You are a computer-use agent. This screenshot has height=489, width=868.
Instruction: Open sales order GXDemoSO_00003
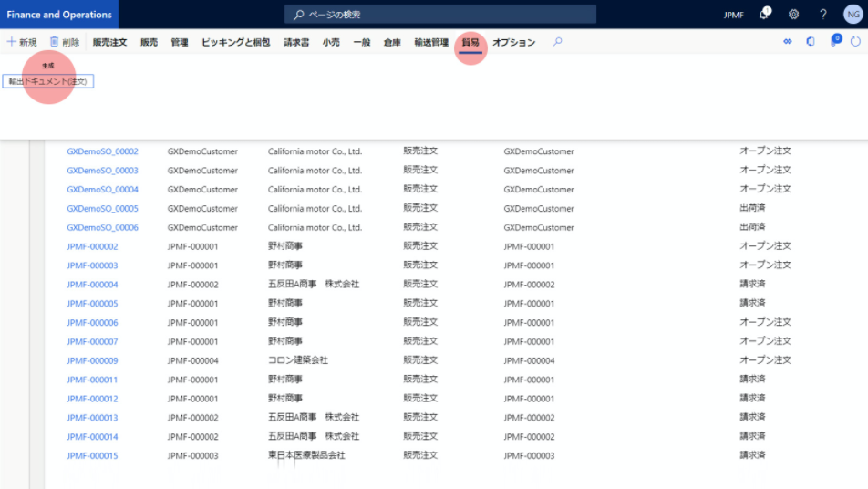(102, 170)
